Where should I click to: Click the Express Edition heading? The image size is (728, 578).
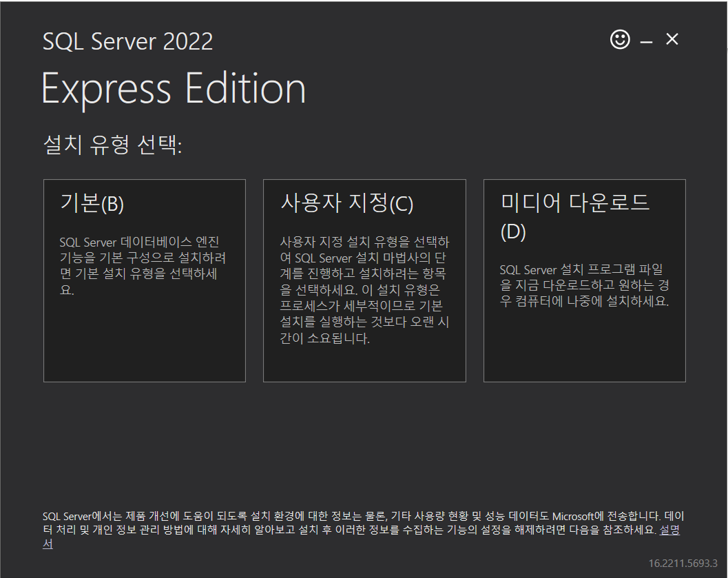[x=174, y=87]
